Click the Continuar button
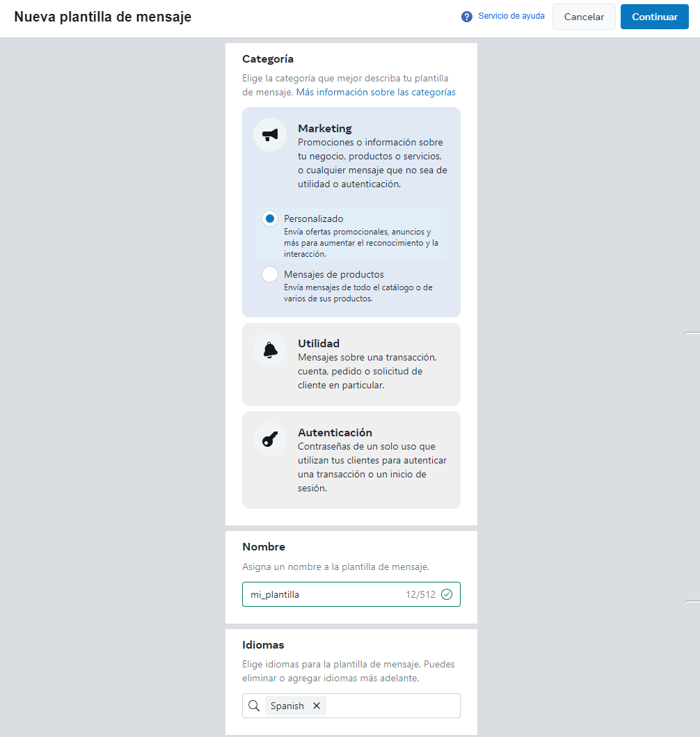700x737 pixels. point(655,17)
